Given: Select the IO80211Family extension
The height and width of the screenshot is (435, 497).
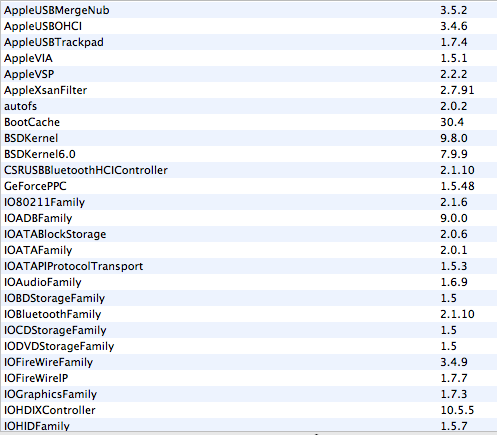Looking at the screenshot, I should coord(248,202).
